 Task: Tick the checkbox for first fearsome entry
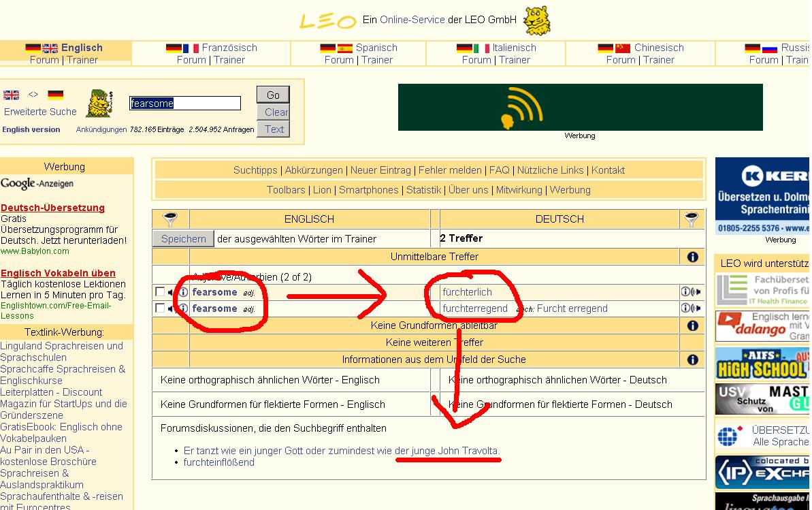click(160, 292)
